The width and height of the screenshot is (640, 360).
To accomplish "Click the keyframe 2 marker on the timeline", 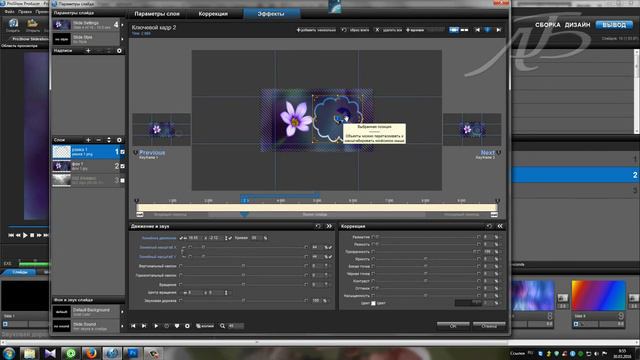I will (x=245, y=200).
